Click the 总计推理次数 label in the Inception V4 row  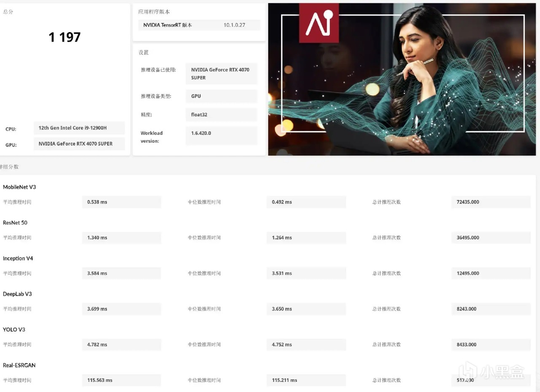pos(386,273)
